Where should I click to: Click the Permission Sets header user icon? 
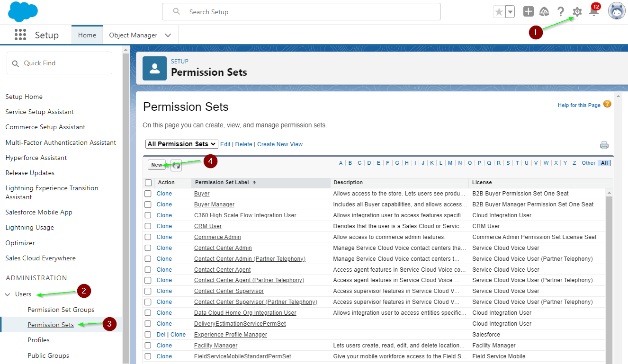coord(154,68)
